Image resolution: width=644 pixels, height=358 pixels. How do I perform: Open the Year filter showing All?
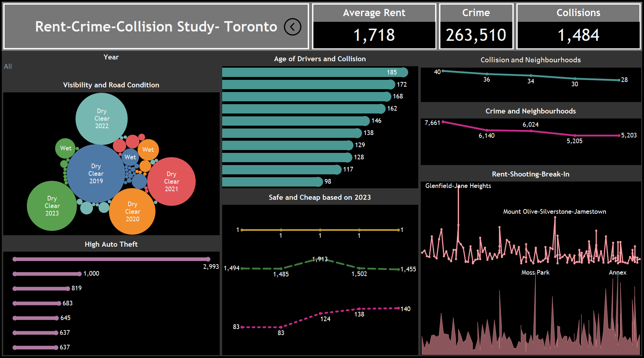coord(8,67)
